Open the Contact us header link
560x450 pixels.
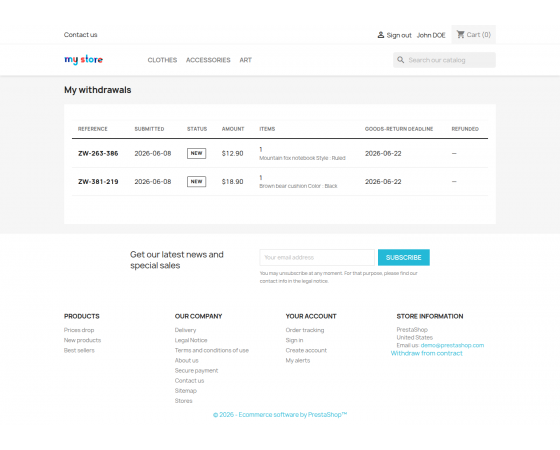pyautogui.click(x=80, y=35)
